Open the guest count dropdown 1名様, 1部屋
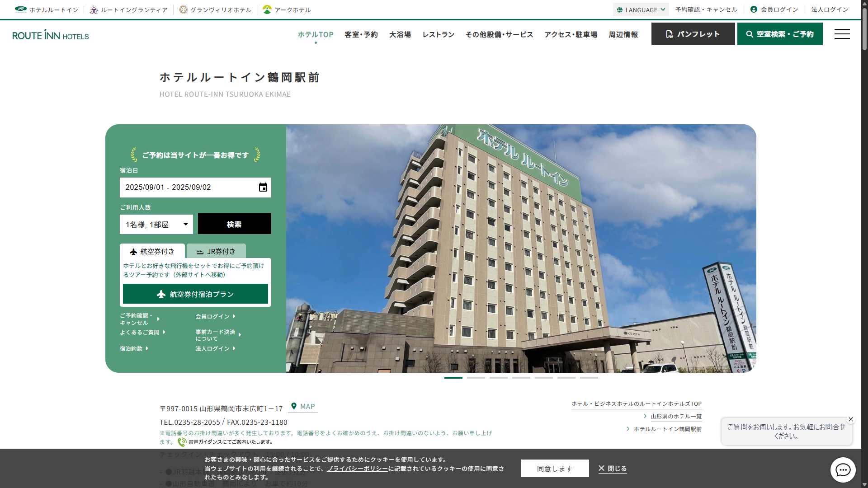The width and height of the screenshot is (868, 488). click(x=156, y=225)
